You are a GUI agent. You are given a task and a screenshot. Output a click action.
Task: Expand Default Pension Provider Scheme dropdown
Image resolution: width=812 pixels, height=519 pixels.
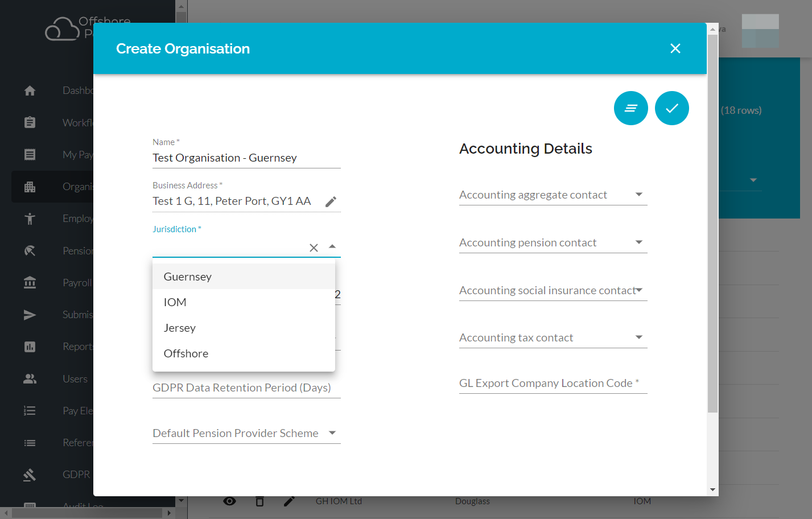pyautogui.click(x=332, y=433)
